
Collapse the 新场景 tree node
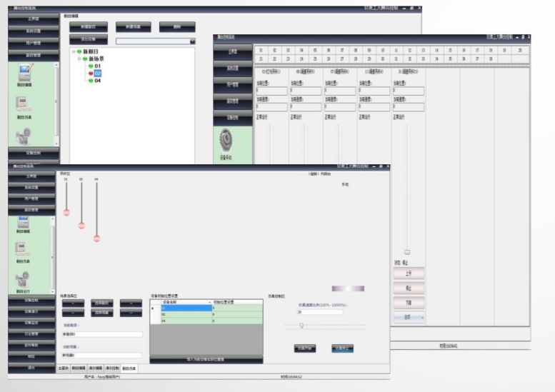[79, 59]
